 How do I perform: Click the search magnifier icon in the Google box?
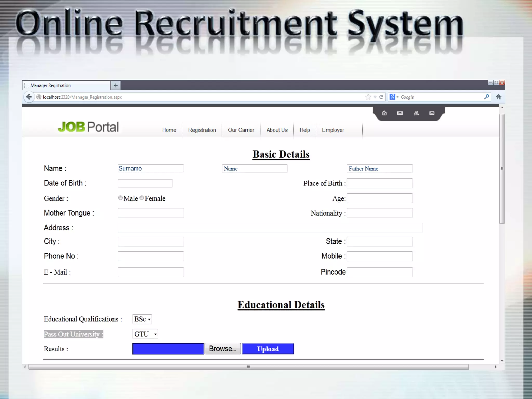487,97
